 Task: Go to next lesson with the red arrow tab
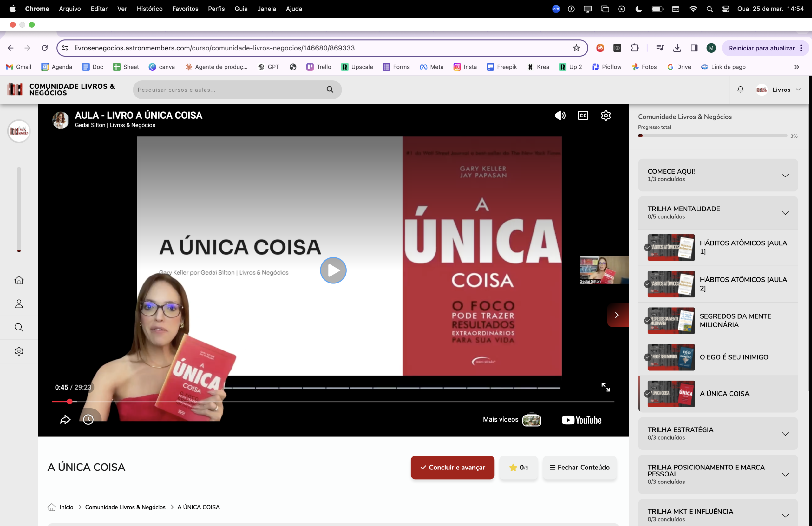(618, 315)
